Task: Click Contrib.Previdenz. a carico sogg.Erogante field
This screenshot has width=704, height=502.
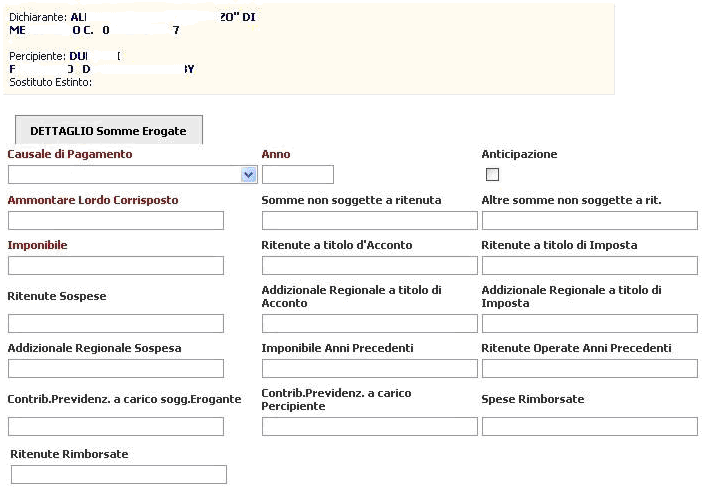Action: (x=116, y=427)
